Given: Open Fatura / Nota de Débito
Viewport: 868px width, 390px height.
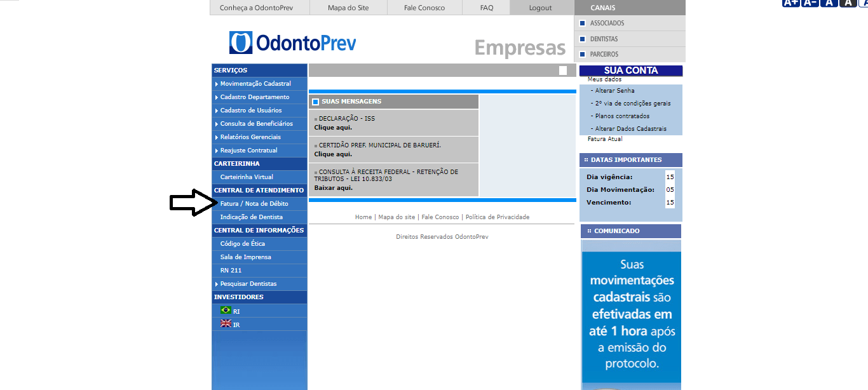Looking at the screenshot, I should point(254,204).
